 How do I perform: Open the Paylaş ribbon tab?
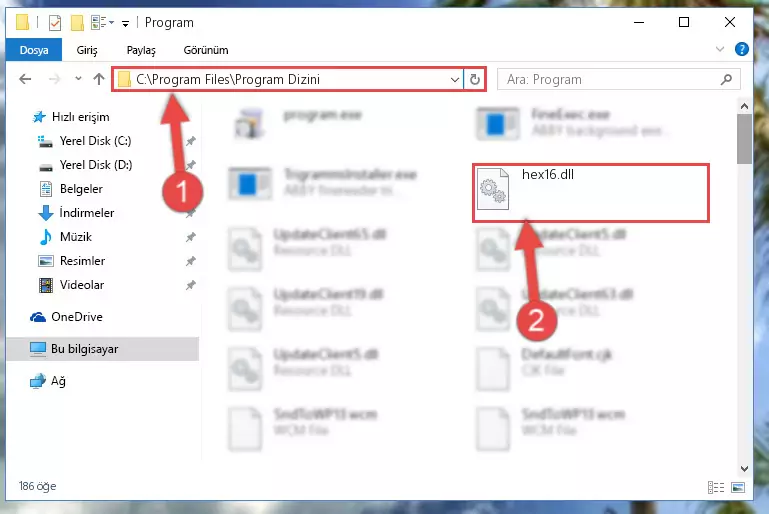[x=141, y=50]
